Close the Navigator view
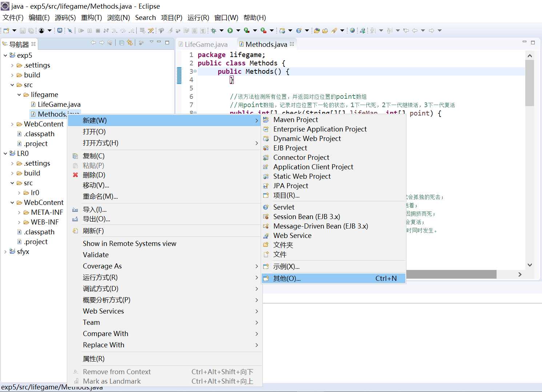The image size is (542, 392). (33, 44)
